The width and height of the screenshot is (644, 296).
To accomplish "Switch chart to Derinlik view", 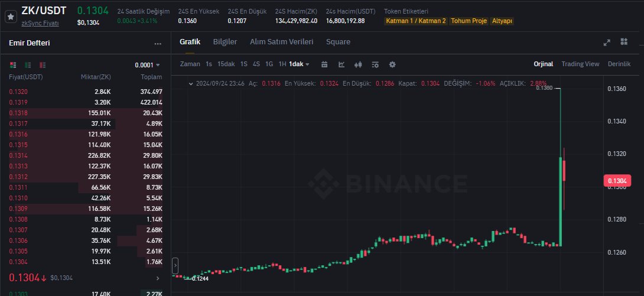I will pyautogui.click(x=619, y=64).
